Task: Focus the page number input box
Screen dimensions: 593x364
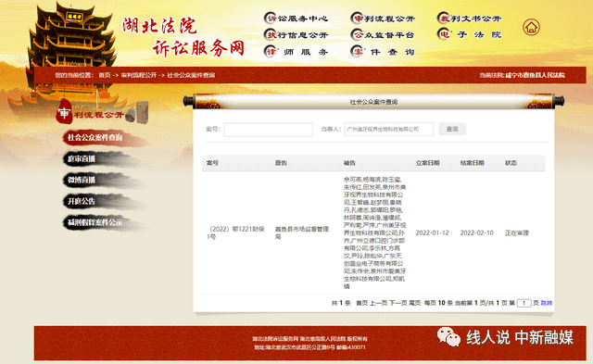Action: [x=524, y=303]
